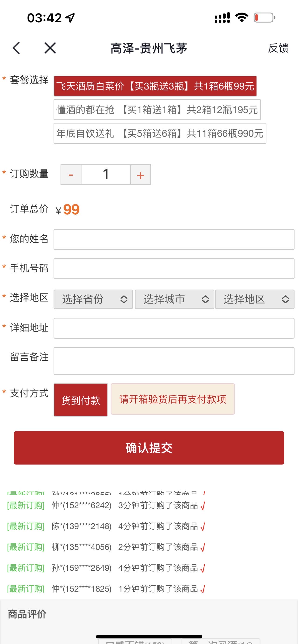Tap the X close icon

pos(50,48)
